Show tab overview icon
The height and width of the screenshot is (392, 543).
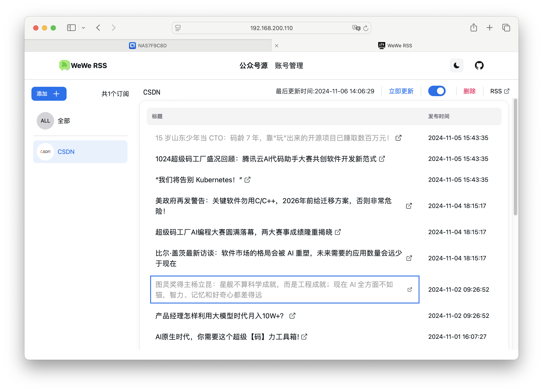(x=506, y=28)
